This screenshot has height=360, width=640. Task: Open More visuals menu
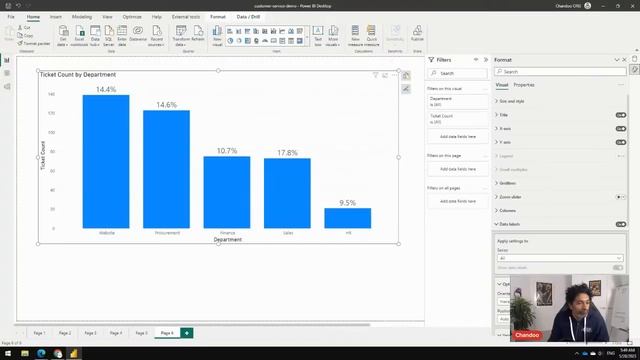pyautogui.click(x=333, y=35)
